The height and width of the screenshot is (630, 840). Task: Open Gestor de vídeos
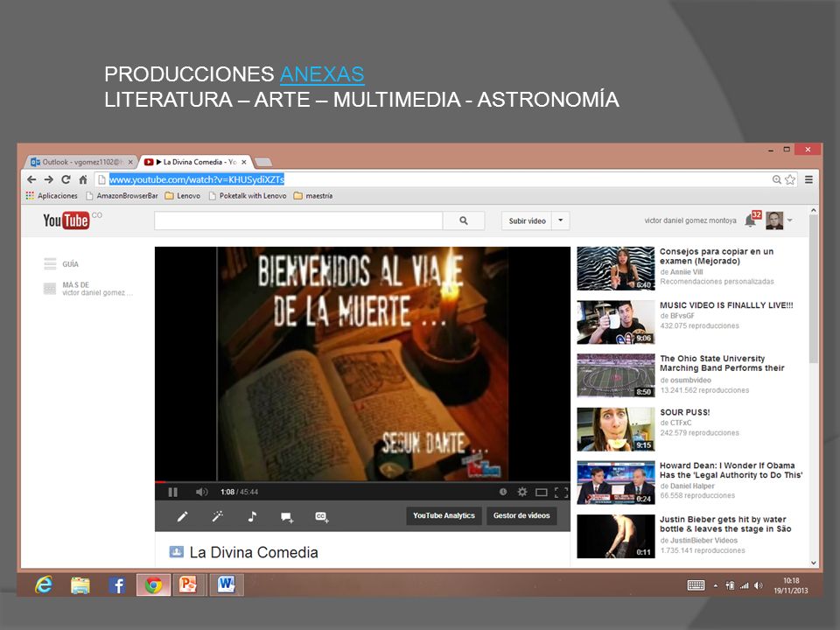pyautogui.click(x=521, y=516)
